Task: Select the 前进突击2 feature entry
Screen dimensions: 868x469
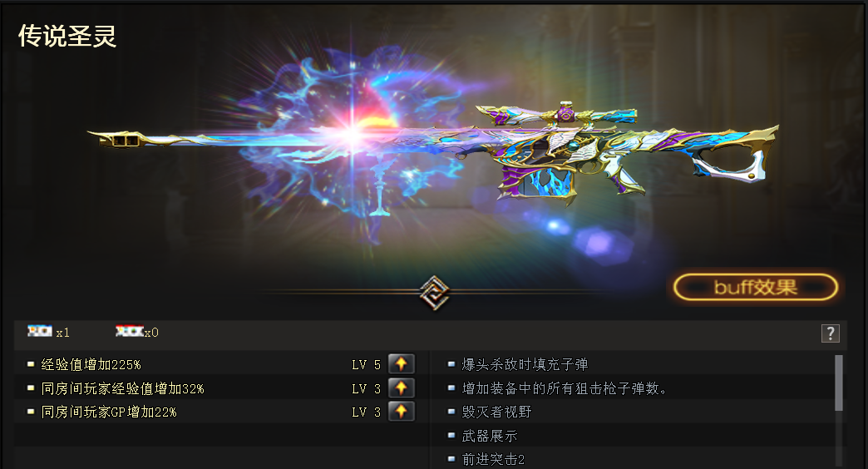Action: (493, 460)
